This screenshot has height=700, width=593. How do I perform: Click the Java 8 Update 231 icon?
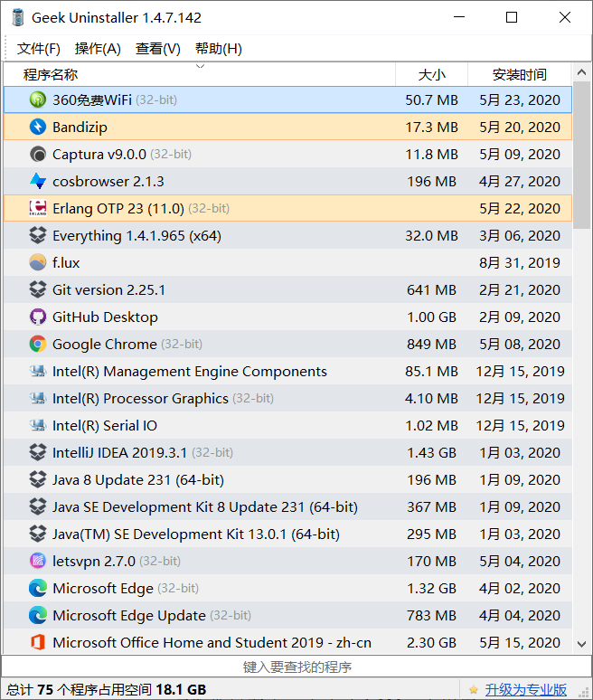38,479
